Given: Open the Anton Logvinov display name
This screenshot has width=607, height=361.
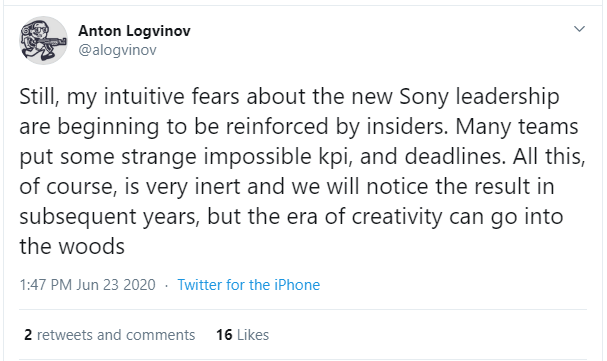Looking at the screenshot, I should 134,31.
